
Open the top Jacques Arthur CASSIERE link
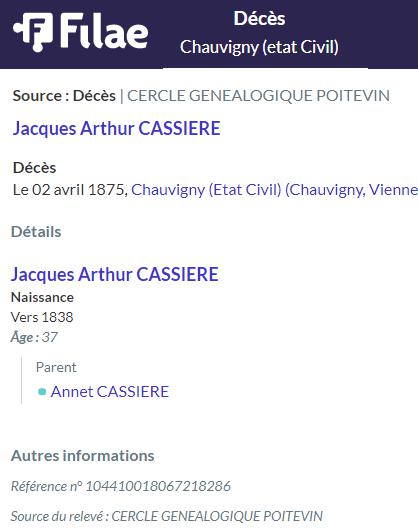point(116,128)
